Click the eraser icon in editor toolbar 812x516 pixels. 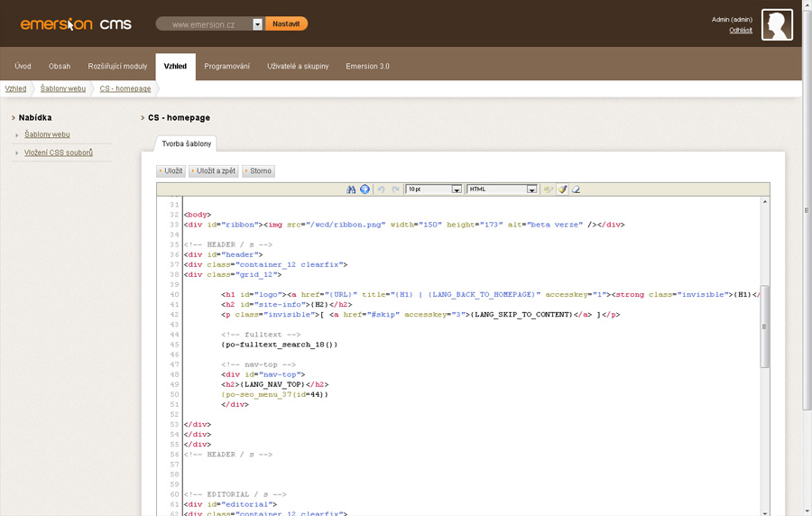click(576, 189)
